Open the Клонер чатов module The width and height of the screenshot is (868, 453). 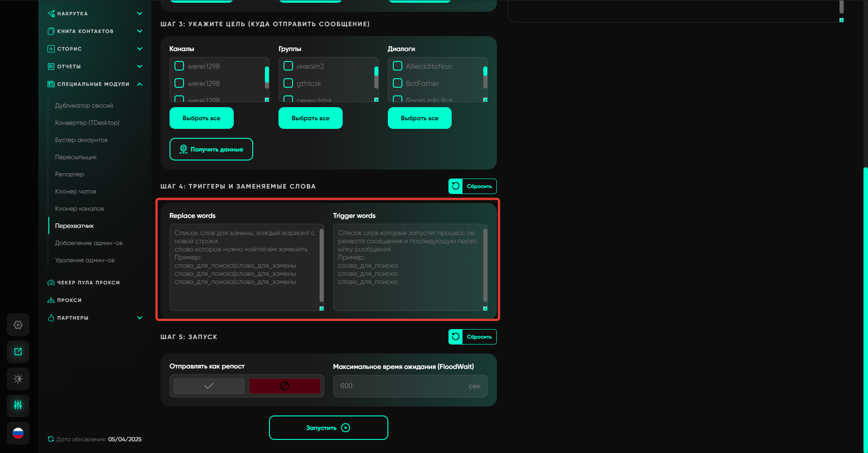(75, 191)
